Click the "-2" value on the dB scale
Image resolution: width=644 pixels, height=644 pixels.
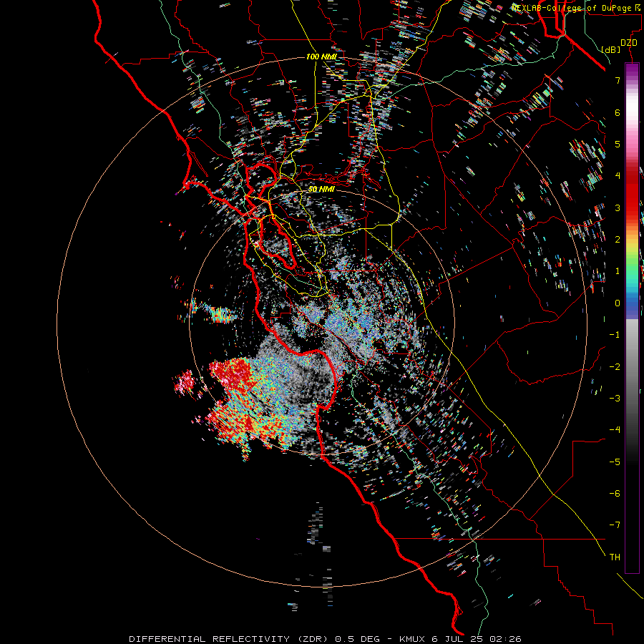tap(615, 367)
